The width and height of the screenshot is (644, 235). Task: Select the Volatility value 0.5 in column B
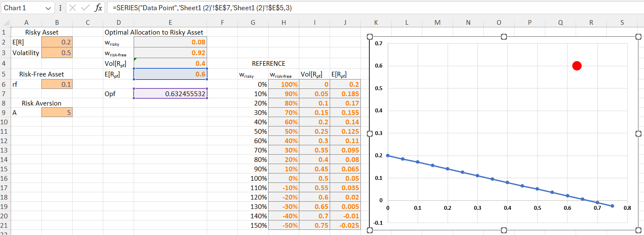[57, 53]
